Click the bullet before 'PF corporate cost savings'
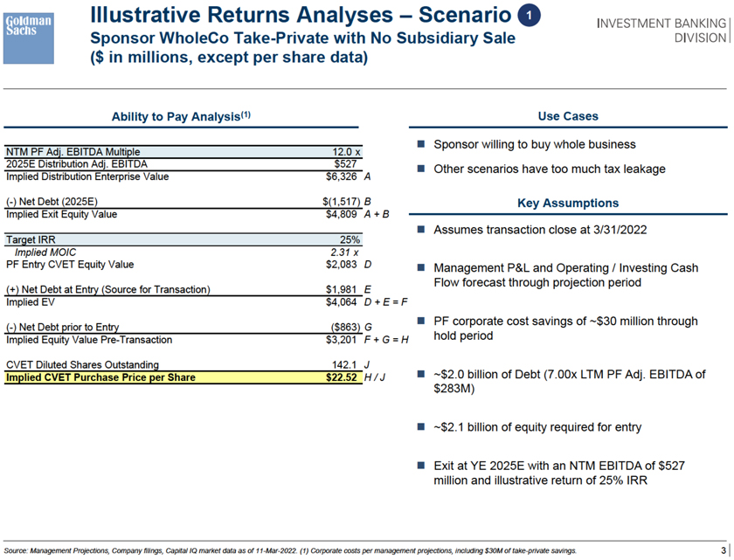 [420, 321]
